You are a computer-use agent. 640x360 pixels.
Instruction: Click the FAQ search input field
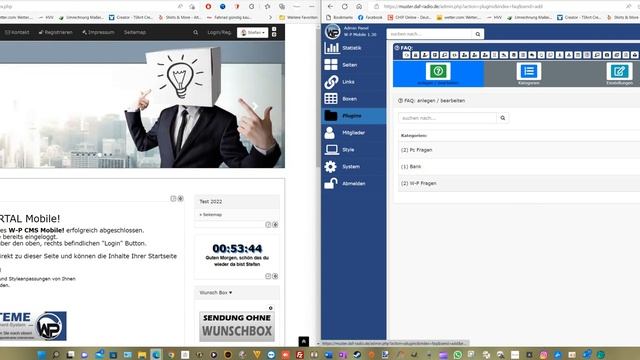447,118
